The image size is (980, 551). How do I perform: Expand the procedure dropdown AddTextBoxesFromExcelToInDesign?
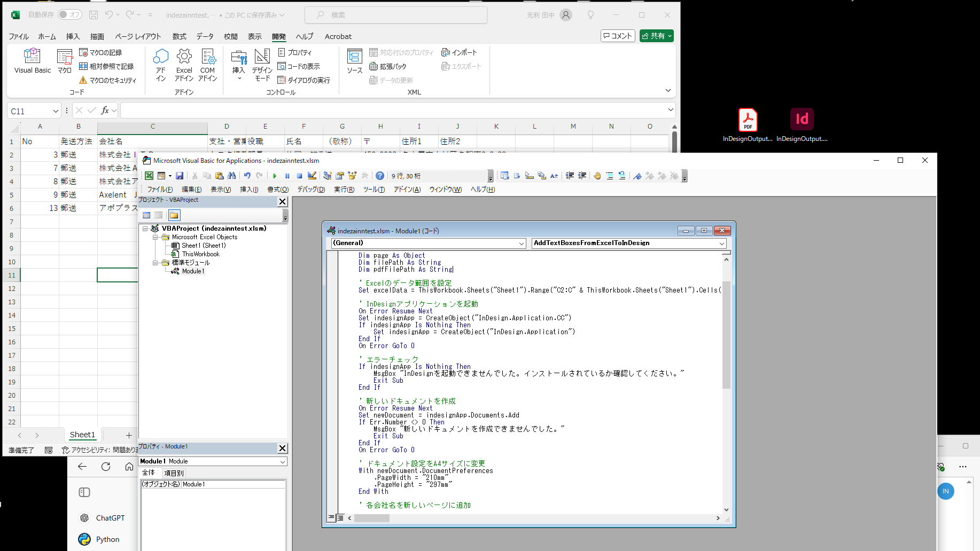point(721,243)
